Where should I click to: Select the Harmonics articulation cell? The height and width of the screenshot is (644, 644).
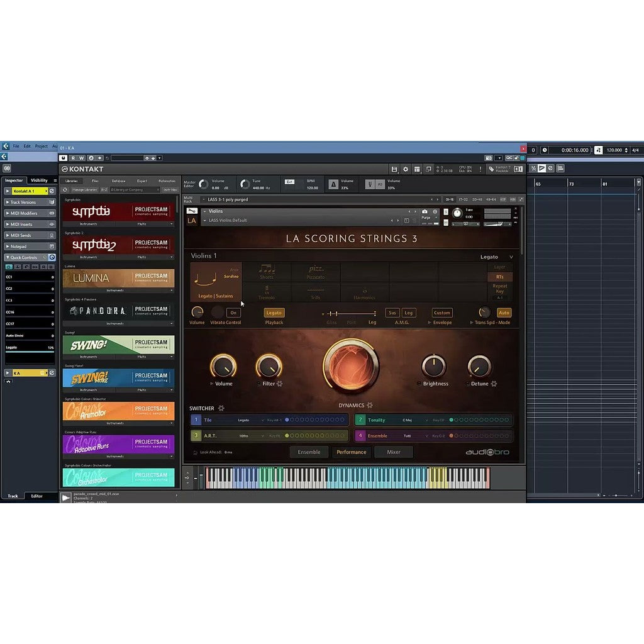[364, 292]
